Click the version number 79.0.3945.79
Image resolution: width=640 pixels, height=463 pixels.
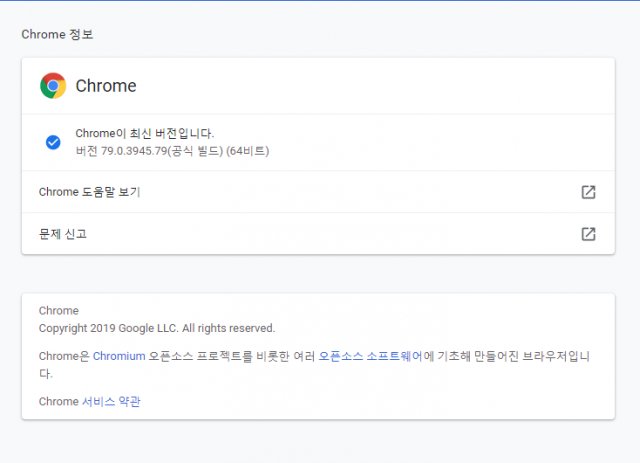134,151
